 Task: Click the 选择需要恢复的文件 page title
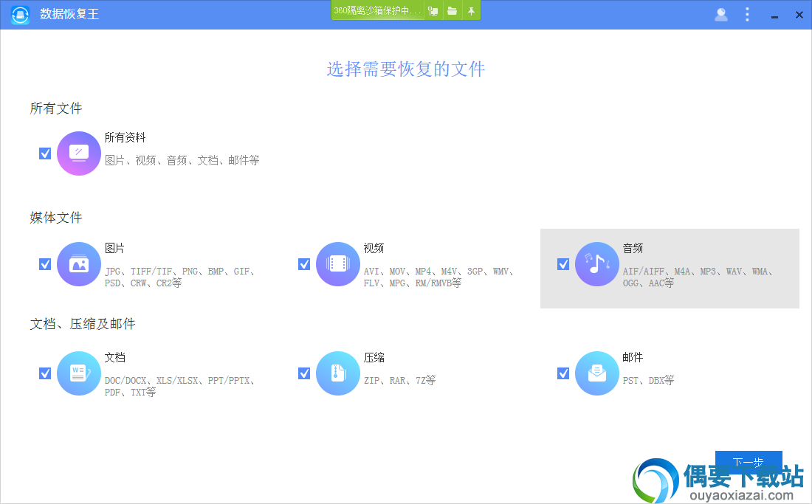405,69
